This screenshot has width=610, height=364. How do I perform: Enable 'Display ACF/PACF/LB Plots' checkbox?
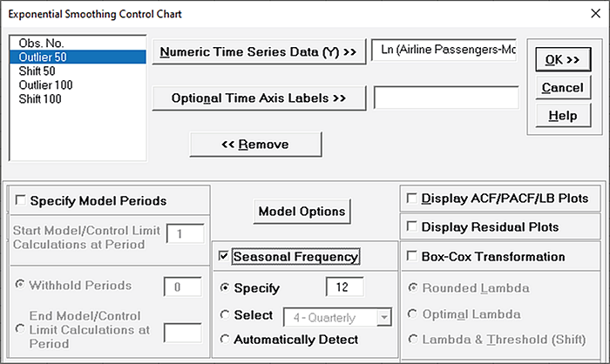[412, 199]
